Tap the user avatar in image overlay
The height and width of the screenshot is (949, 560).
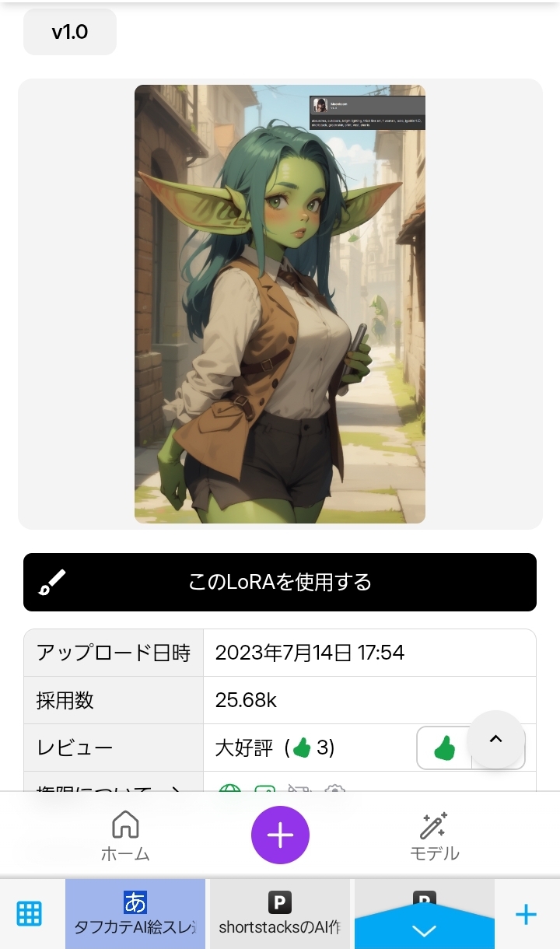point(320,105)
